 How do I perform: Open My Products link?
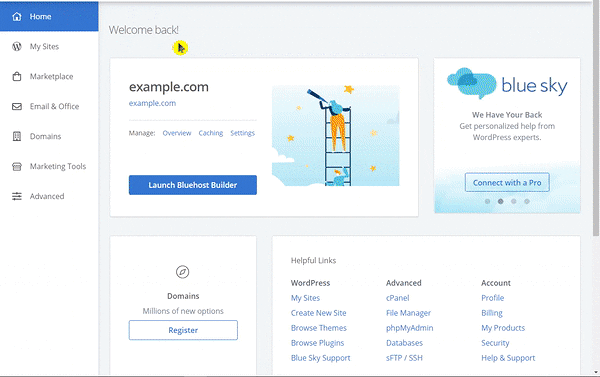503,328
